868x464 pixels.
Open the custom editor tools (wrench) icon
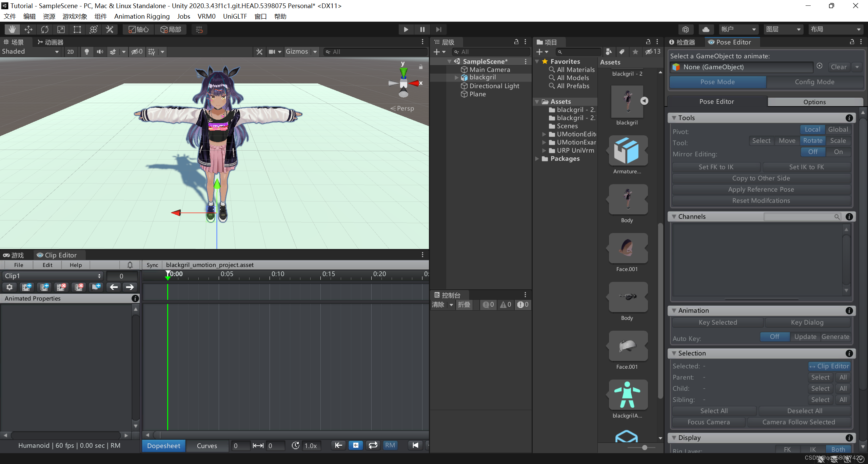[109, 30]
